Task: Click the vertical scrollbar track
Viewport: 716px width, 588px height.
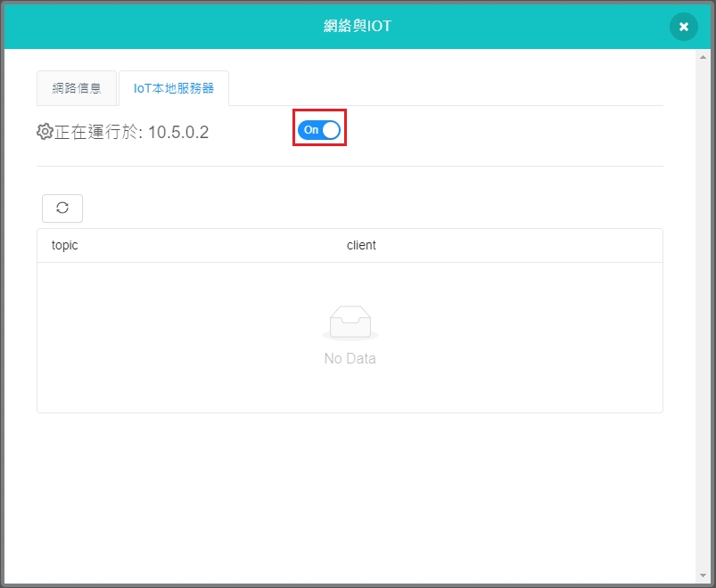Action: pos(704,312)
